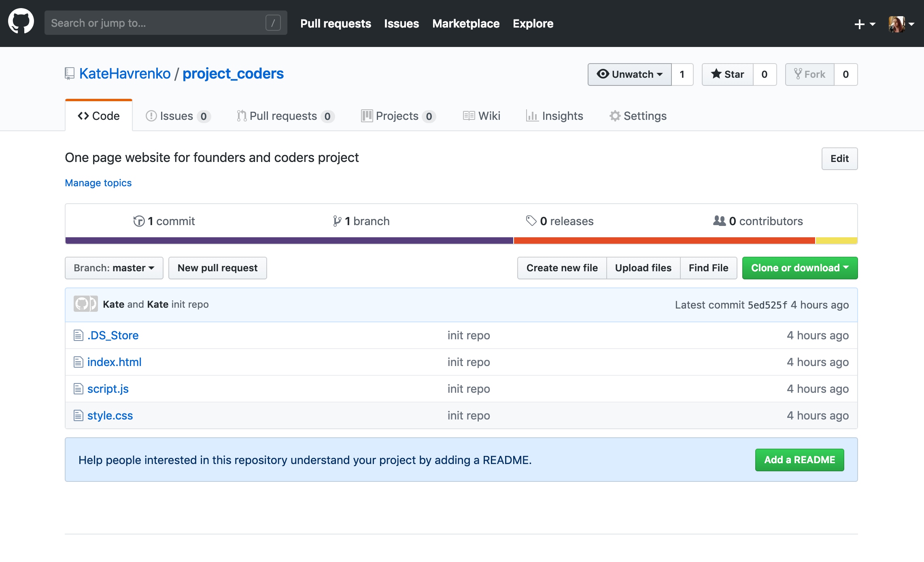This screenshot has height=562, width=924.
Task: Open the .DS_Store file
Action: [113, 335]
